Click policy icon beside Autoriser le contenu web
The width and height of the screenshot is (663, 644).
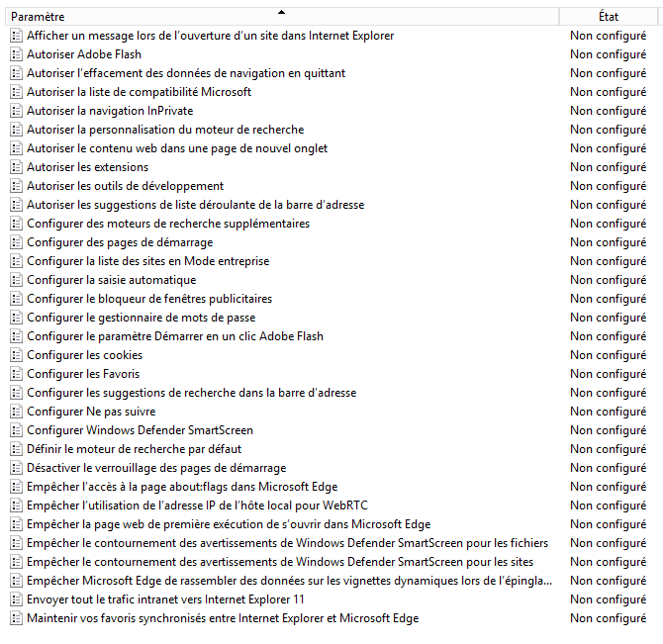coord(16,148)
